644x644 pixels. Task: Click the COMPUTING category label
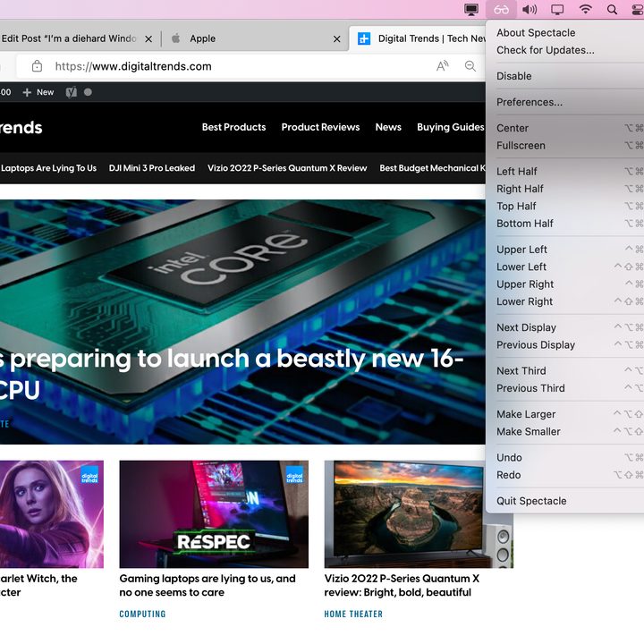pyautogui.click(x=142, y=614)
